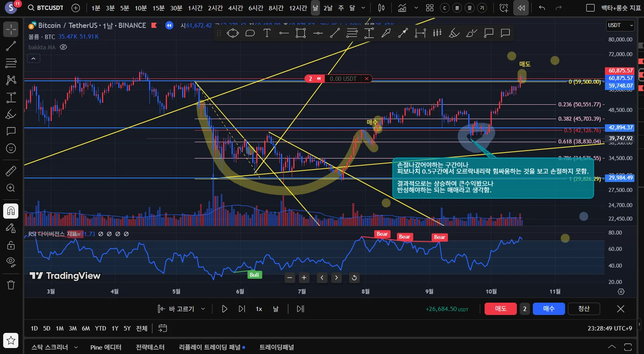
Task: Open the Pine 에디터 tab
Action: (x=106, y=347)
